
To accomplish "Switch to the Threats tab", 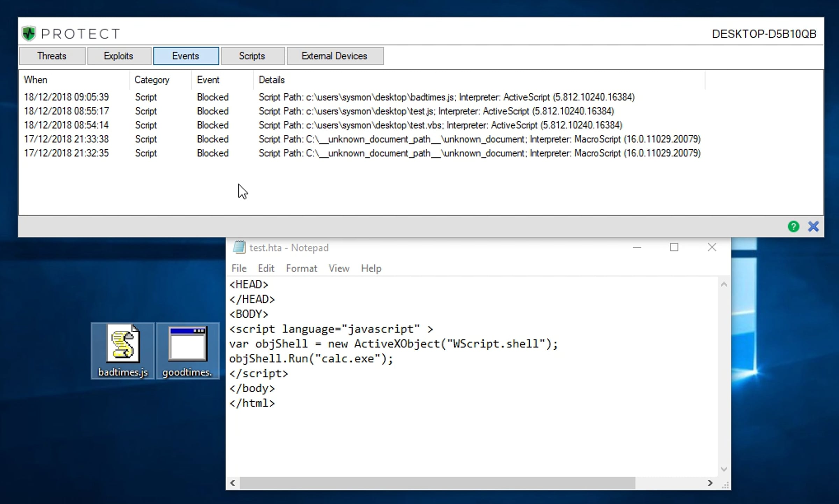I will (x=52, y=56).
